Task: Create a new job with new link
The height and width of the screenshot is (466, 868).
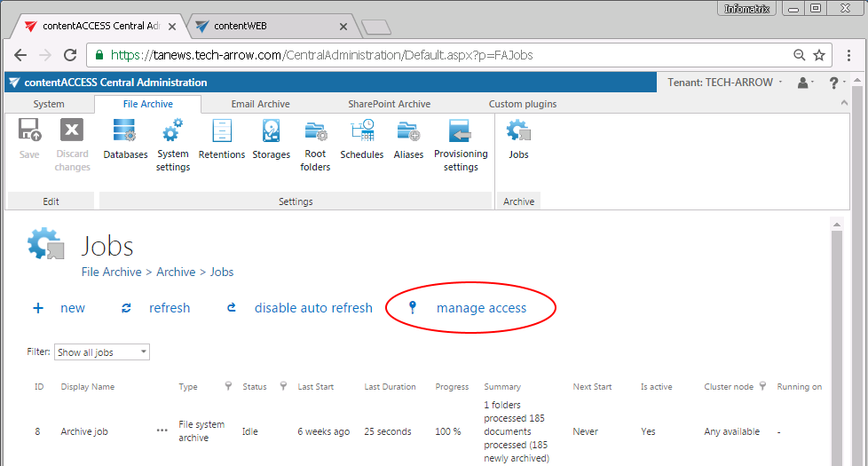Action: [72, 308]
